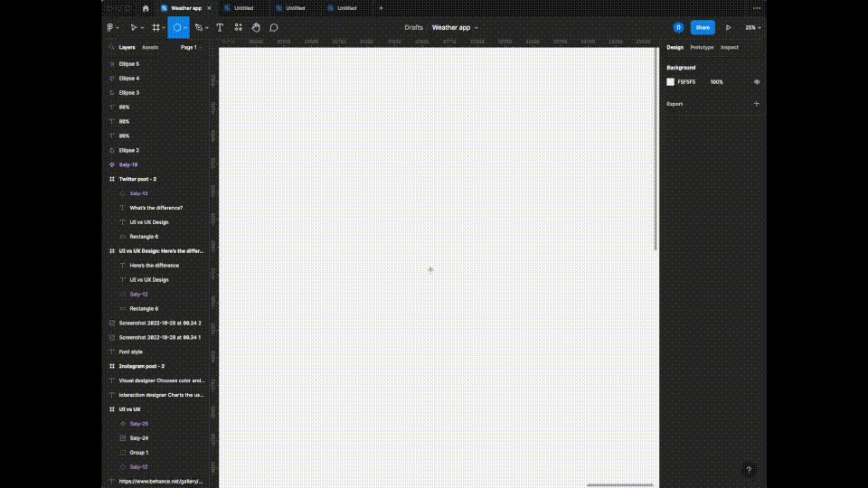Select the Twitter post - 2 frame
This screenshot has height=488, width=868.
pyautogui.click(x=137, y=179)
